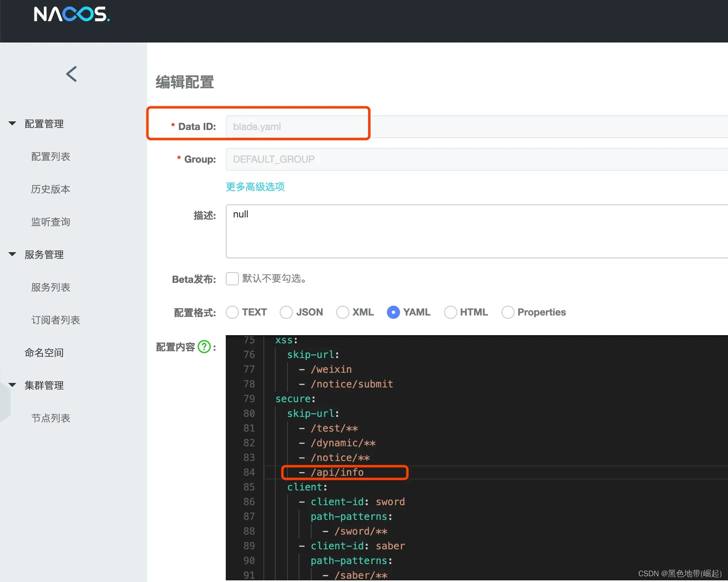
Task: Select the TEXT configuration format
Action: coord(232,312)
